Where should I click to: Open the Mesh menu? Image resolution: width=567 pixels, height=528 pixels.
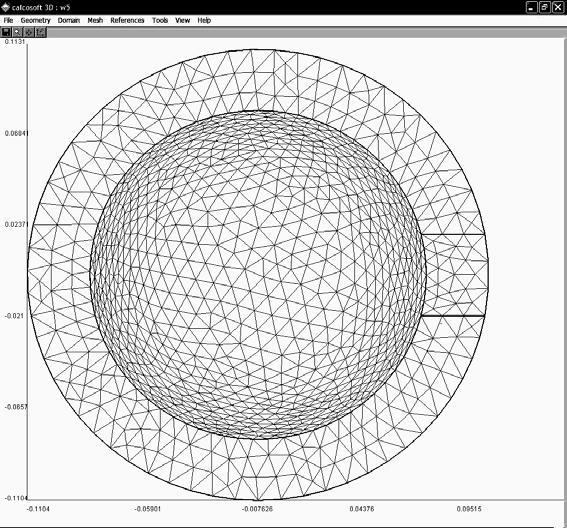pos(95,20)
